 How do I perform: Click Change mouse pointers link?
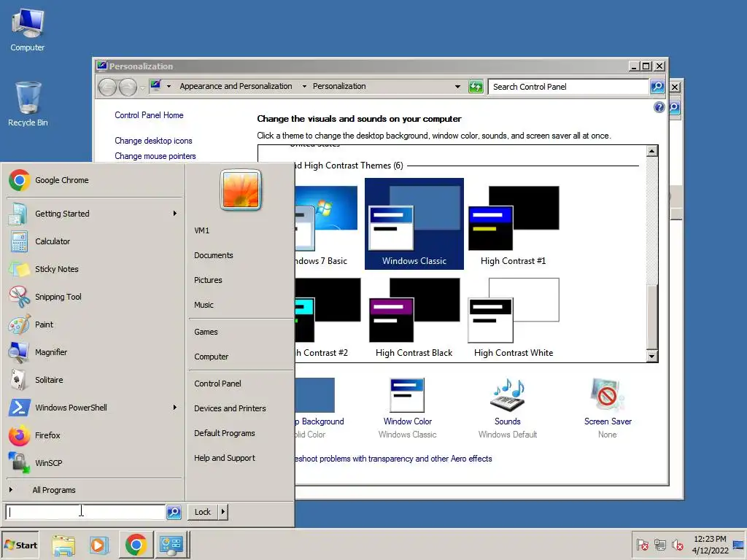point(155,156)
